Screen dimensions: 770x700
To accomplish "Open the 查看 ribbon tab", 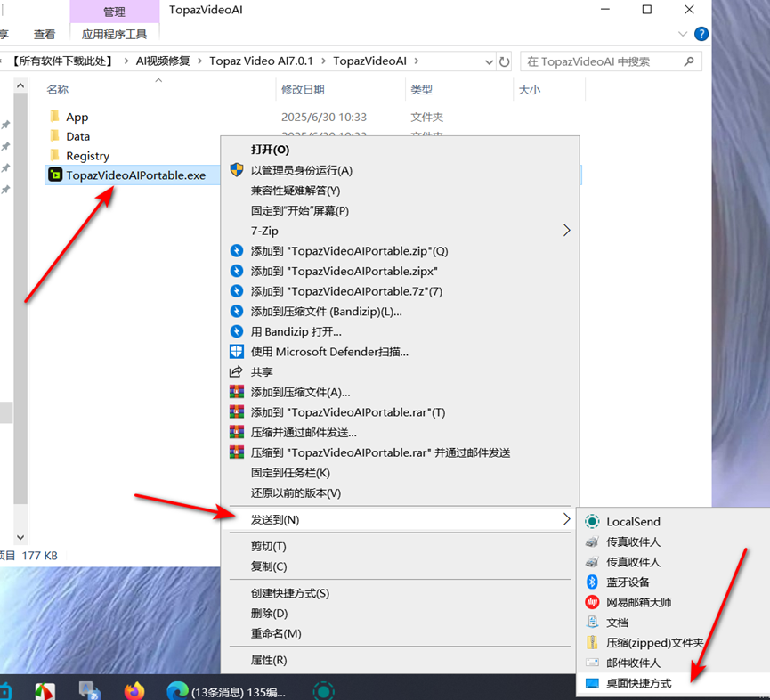I will coord(45,34).
